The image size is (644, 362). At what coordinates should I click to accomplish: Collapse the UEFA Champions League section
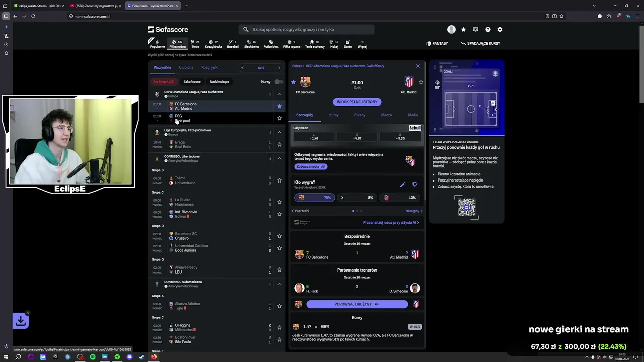coord(279,94)
